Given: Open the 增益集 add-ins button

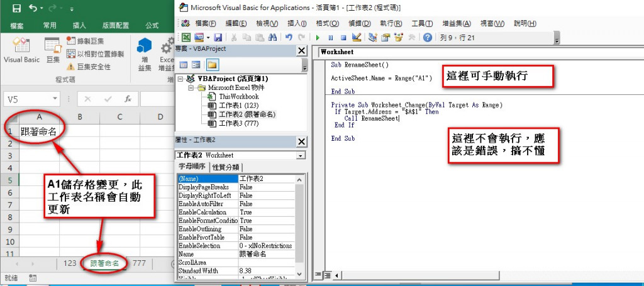Looking at the screenshot, I should point(144,54).
